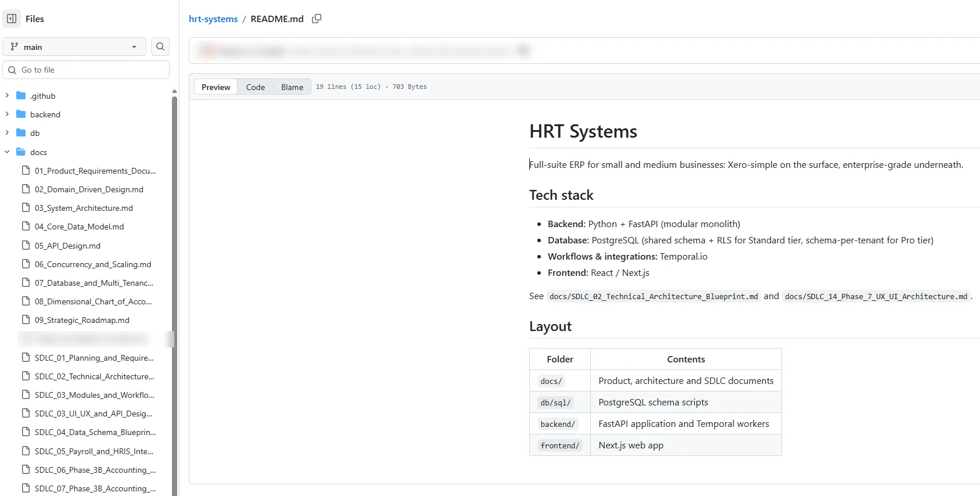
Task: Copy the README.md file path
Action: pyautogui.click(x=317, y=19)
